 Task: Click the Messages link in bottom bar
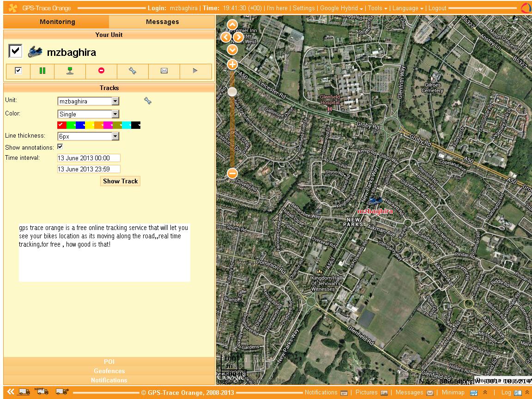(x=410, y=392)
